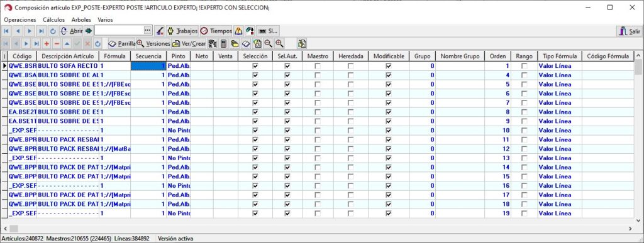
Task: Toggle Heredada checkbox in Orden 6 row
Action: [x=350, y=94]
